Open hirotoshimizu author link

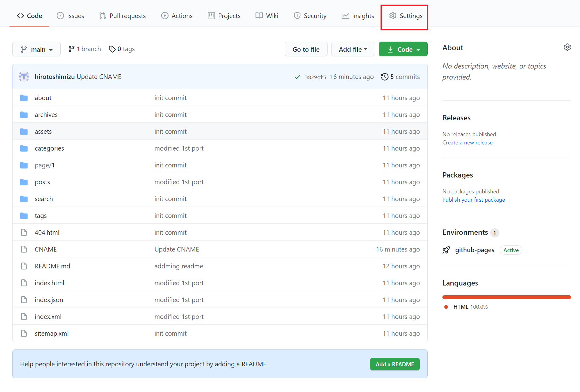coord(55,77)
